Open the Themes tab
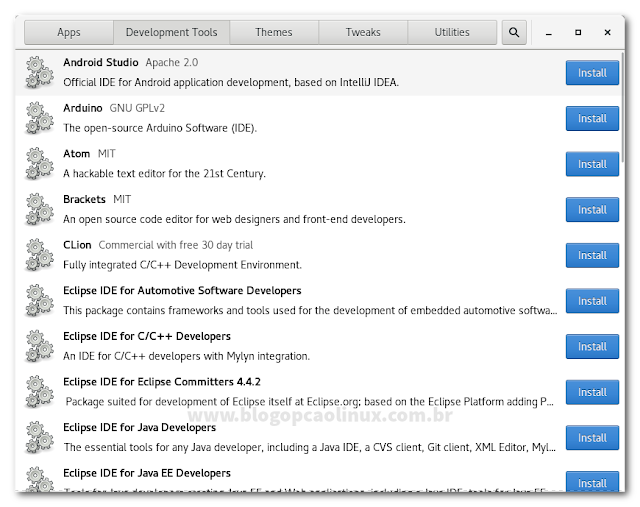 tap(274, 32)
